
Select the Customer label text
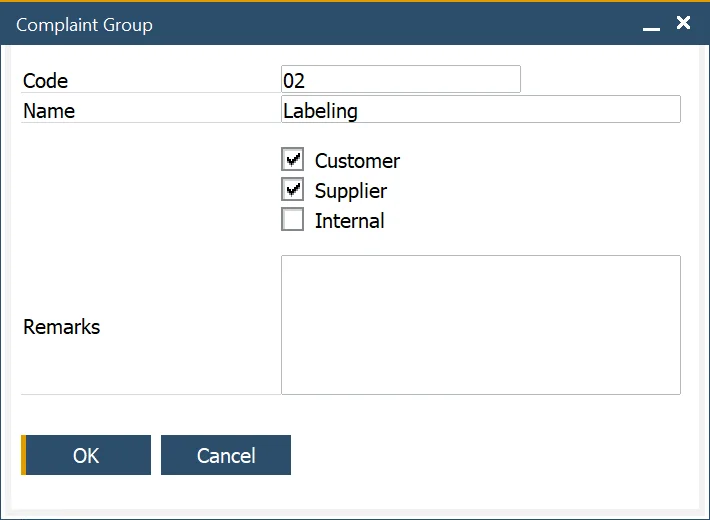357,161
